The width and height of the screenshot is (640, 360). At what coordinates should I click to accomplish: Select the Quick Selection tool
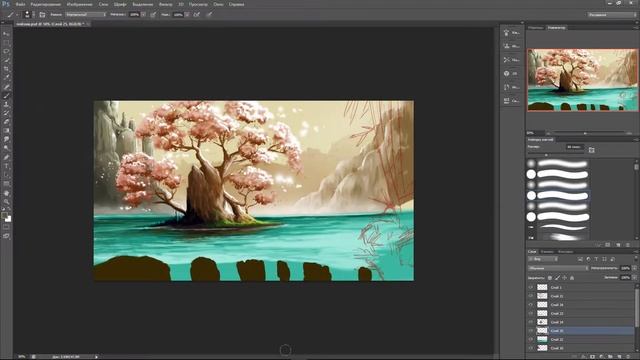[x=6, y=60]
